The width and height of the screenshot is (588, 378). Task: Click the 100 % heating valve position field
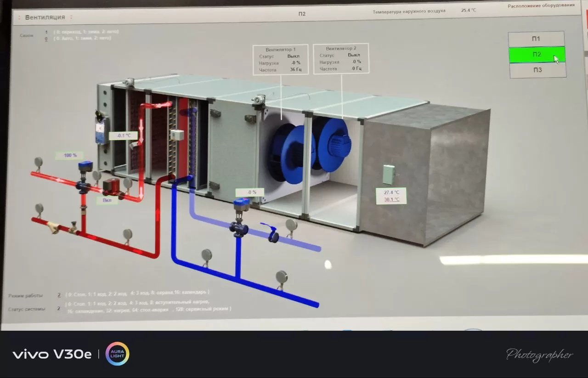(70, 156)
